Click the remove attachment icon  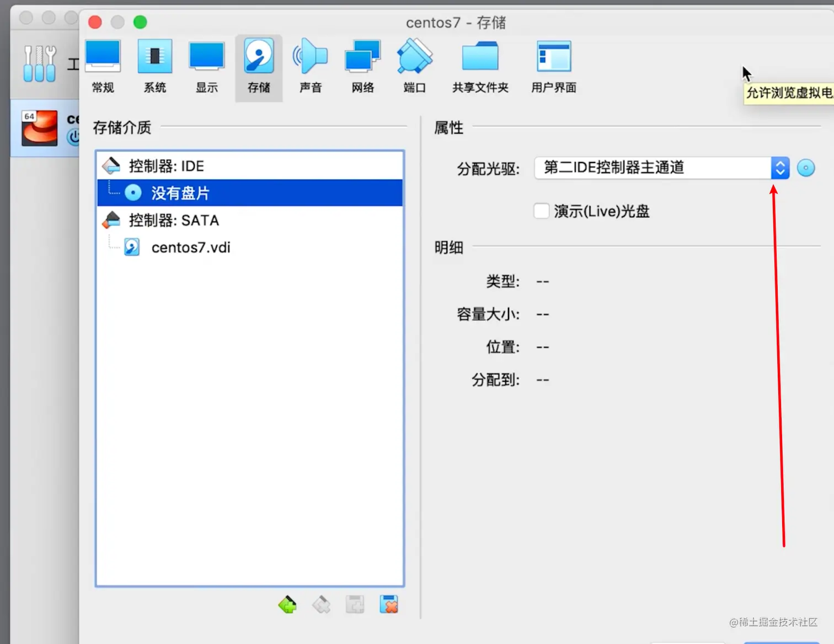(389, 605)
